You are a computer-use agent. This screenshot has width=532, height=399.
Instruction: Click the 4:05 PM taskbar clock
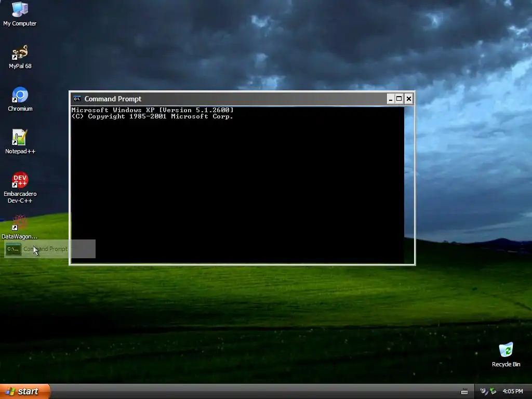pyautogui.click(x=513, y=391)
